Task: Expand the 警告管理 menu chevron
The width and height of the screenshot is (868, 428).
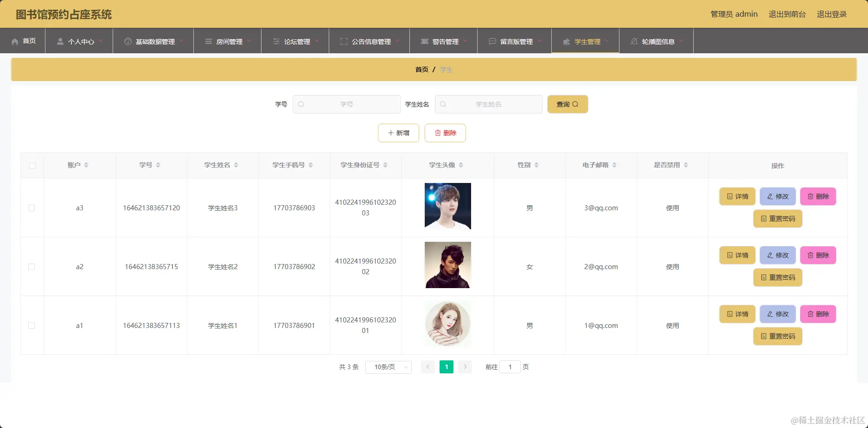Action: pos(465,41)
